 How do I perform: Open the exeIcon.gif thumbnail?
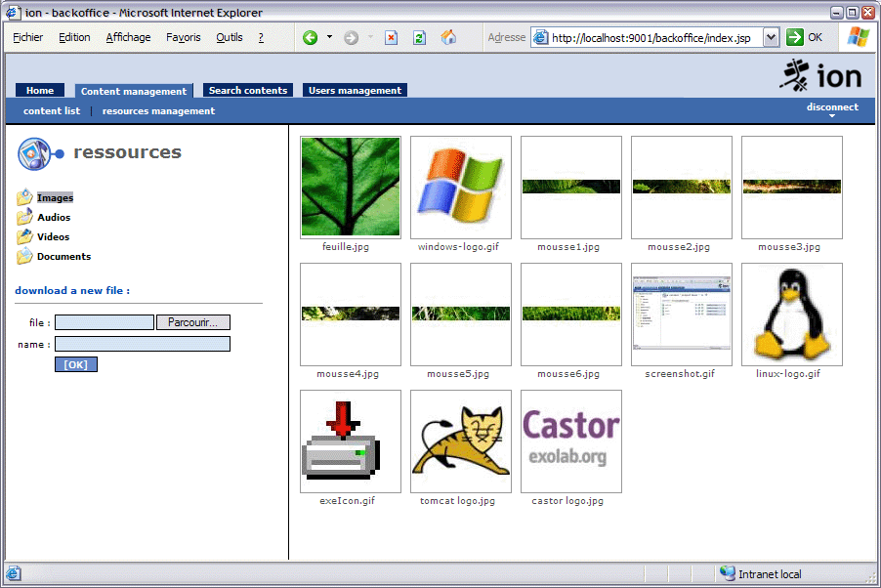[x=351, y=441]
